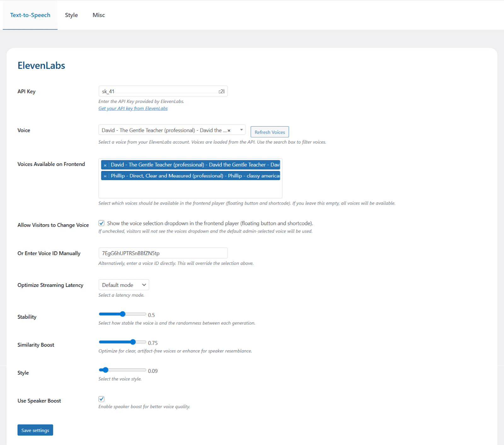Toggle the Use Speaker Boost checkbox

click(x=101, y=399)
